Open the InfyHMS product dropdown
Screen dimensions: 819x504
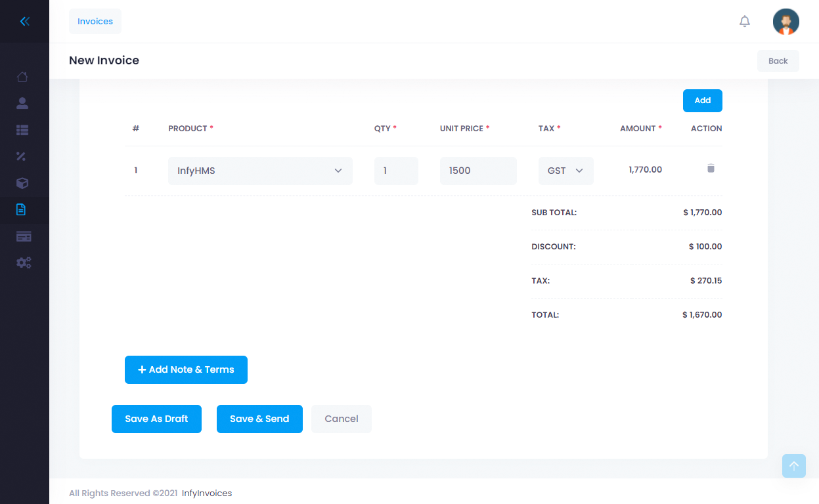(260, 170)
